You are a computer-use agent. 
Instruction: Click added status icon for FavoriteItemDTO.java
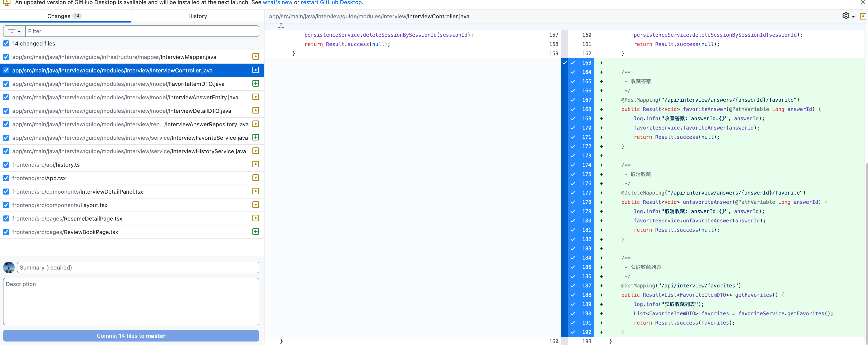click(255, 84)
